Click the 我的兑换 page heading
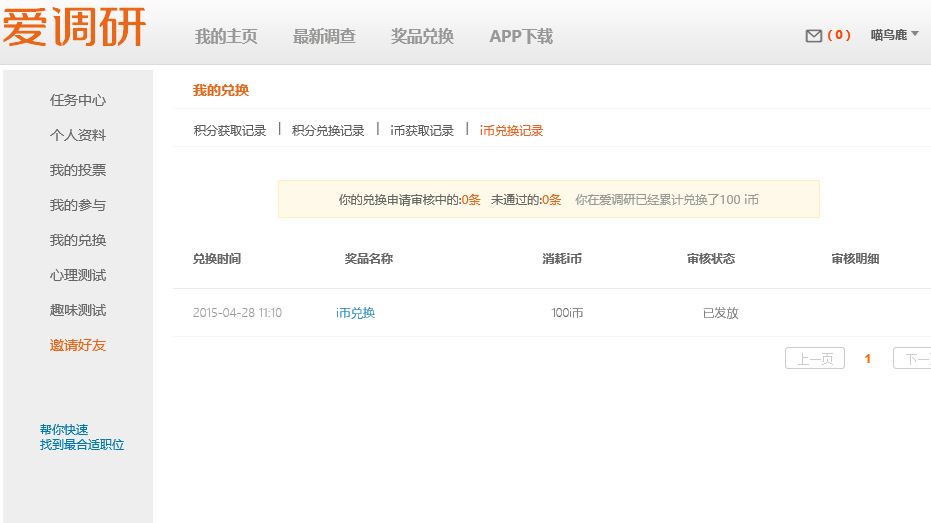931x523 pixels. [x=221, y=90]
